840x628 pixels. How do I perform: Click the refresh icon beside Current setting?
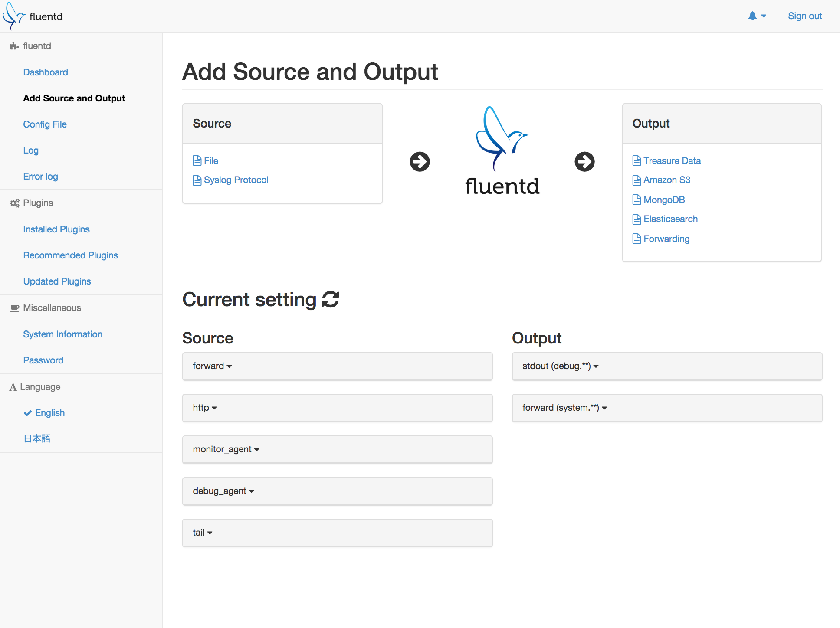(x=330, y=300)
